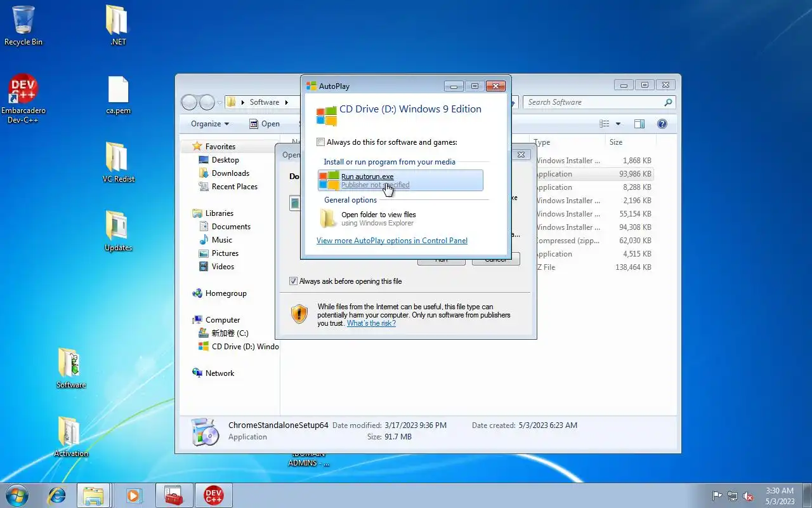Screen dimensions: 812x508
Task: Sort files by Type column
Action: [x=568, y=142]
